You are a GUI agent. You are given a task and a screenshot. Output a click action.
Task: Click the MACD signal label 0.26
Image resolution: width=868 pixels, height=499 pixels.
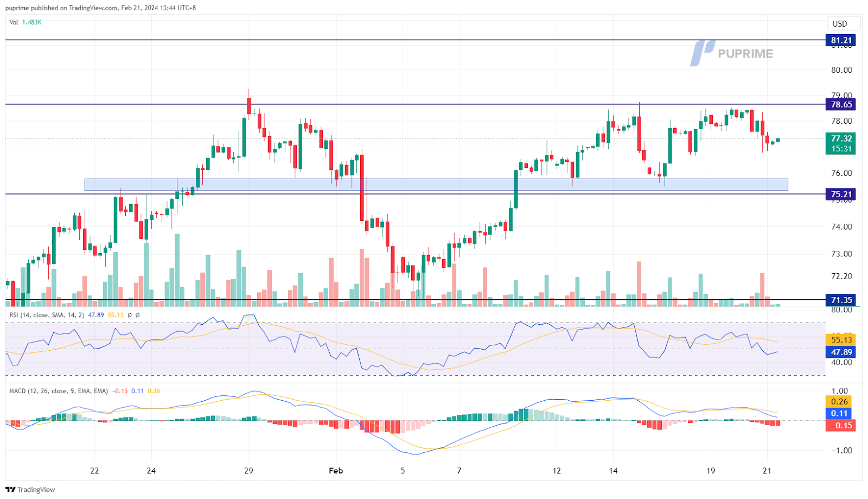coord(840,402)
